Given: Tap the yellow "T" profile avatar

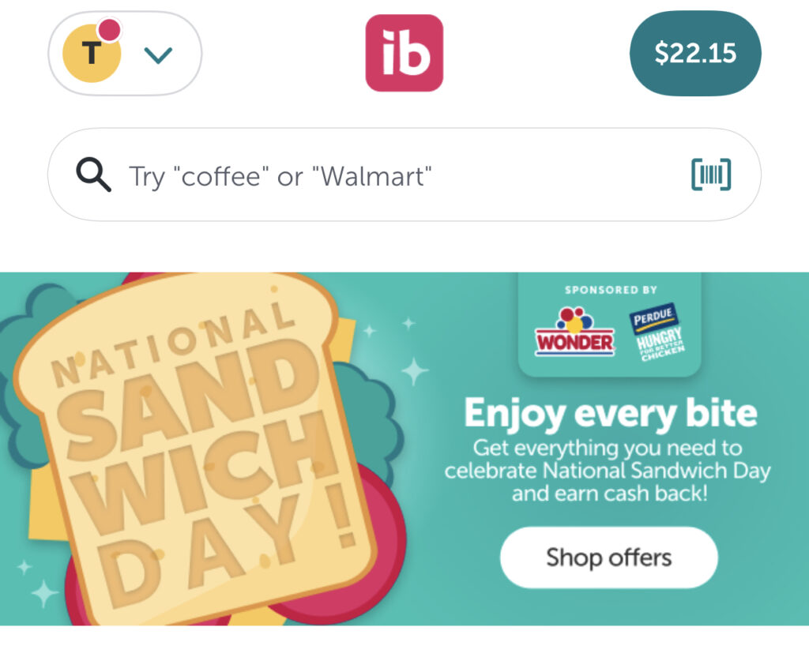Looking at the screenshot, I should click(x=91, y=54).
